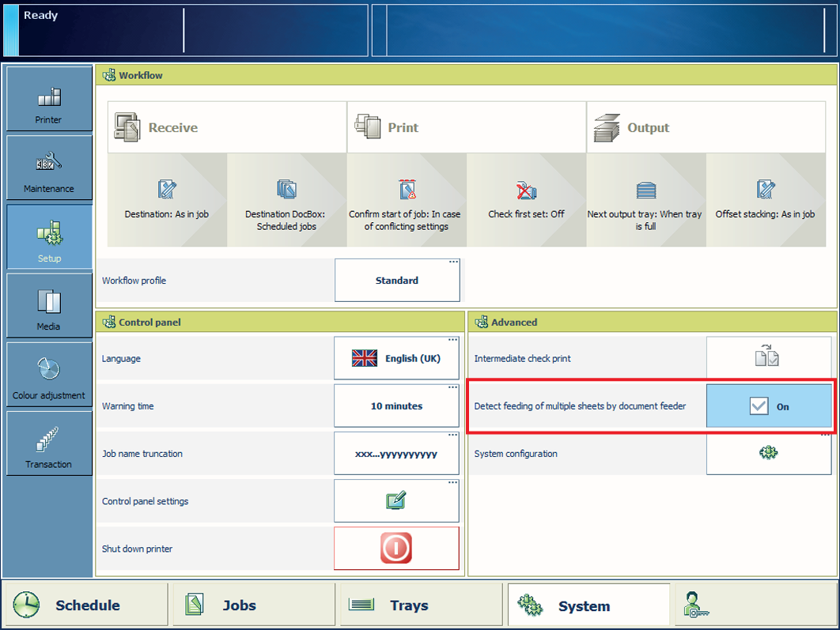Toggle Intermediate check print
This screenshot has width=840, height=630.
pos(768,359)
